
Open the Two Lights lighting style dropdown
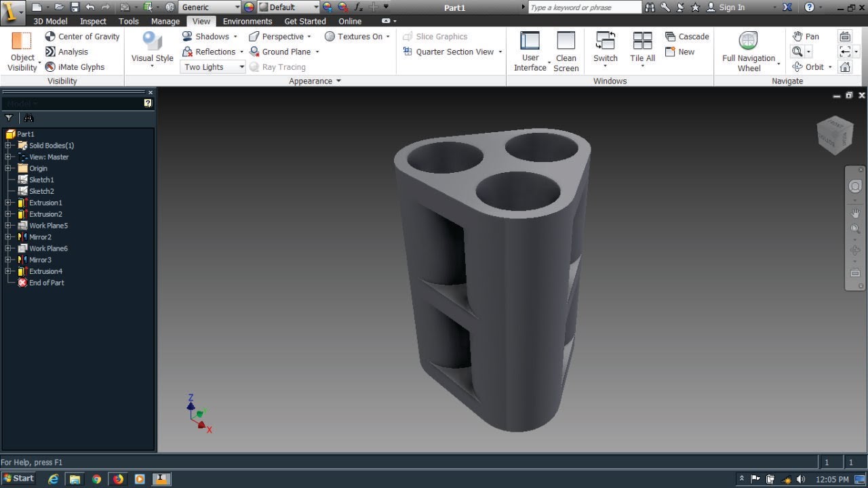point(212,66)
